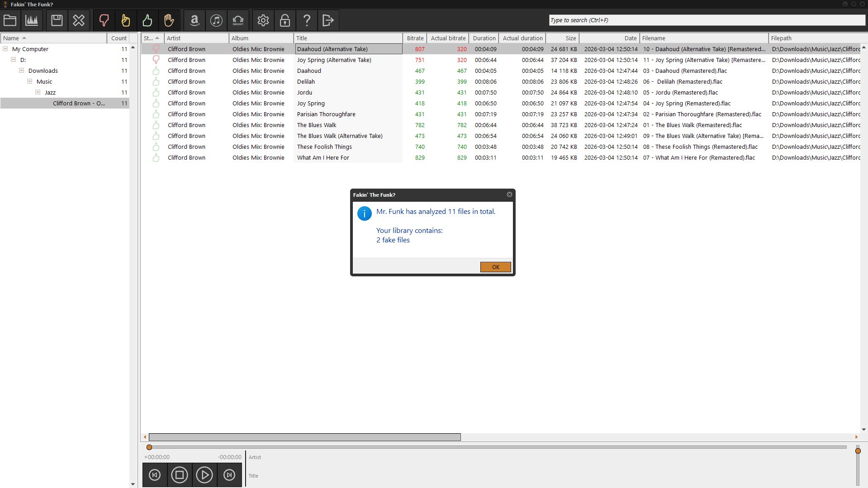Click the orange raised-hand filter icon
The image size is (868, 488).
coord(169,20)
